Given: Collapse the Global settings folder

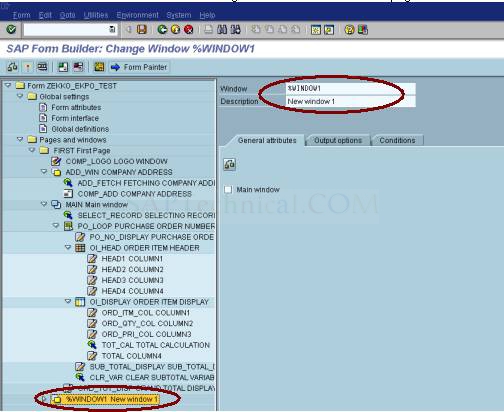Looking at the screenshot, I should coord(20,96).
